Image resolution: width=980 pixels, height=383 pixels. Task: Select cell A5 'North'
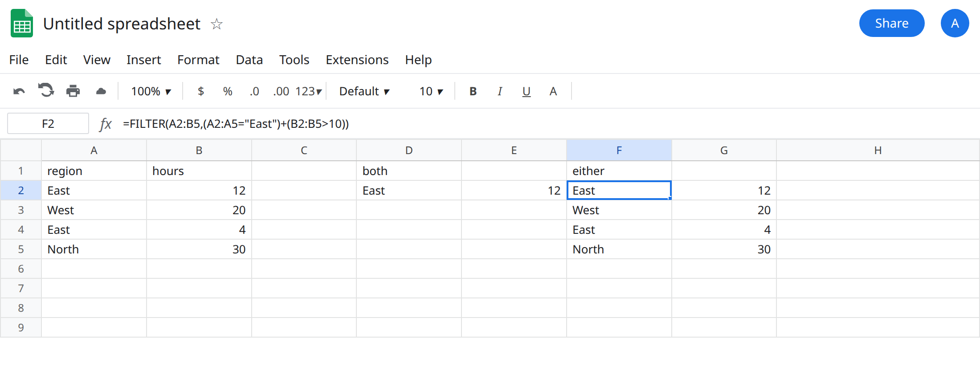tap(94, 249)
